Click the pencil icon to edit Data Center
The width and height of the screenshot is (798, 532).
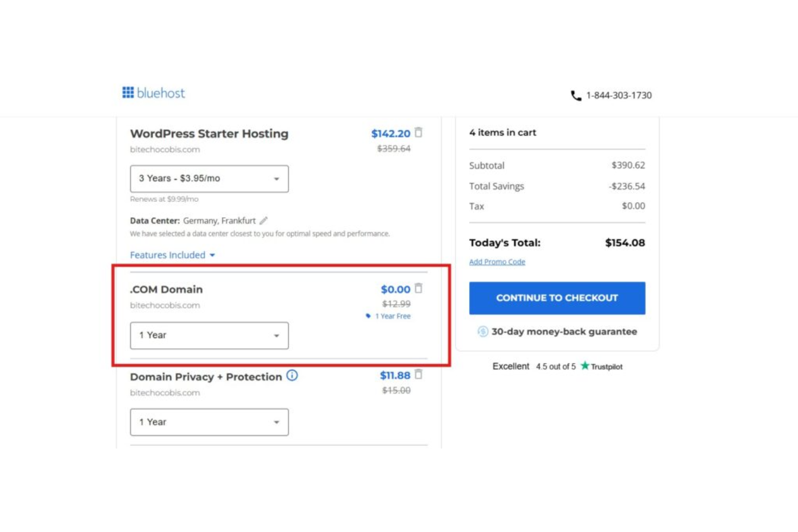[x=263, y=220]
